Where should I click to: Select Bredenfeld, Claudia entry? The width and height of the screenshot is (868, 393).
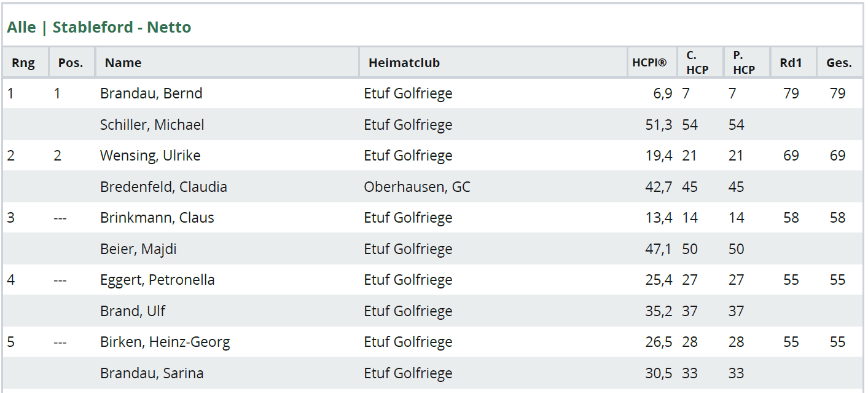163,187
